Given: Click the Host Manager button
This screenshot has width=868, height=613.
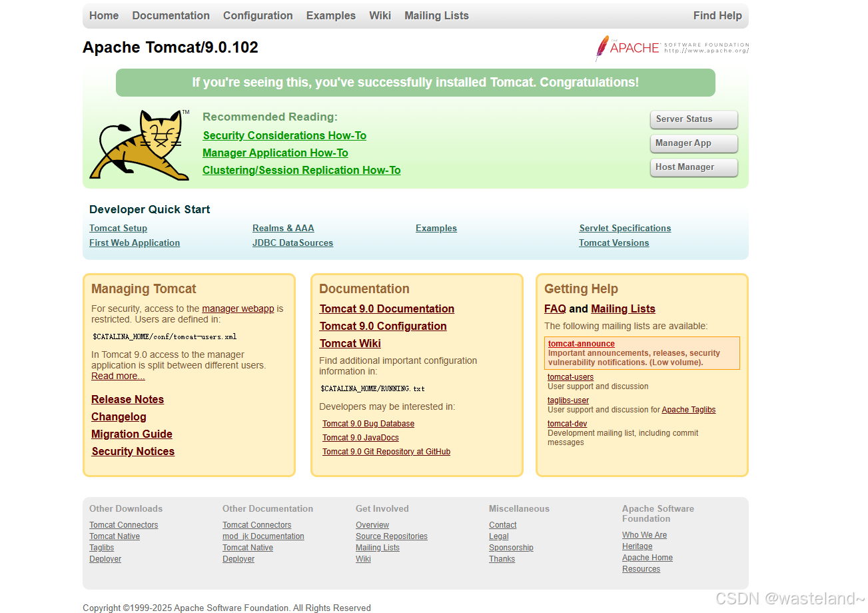Looking at the screenshot, I should [x=693, y=167].
